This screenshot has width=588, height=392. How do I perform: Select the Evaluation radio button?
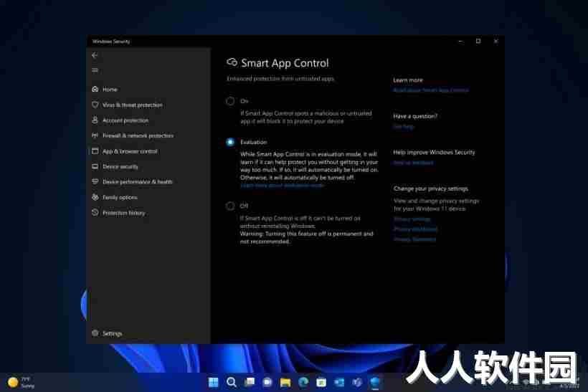(230, 142)
